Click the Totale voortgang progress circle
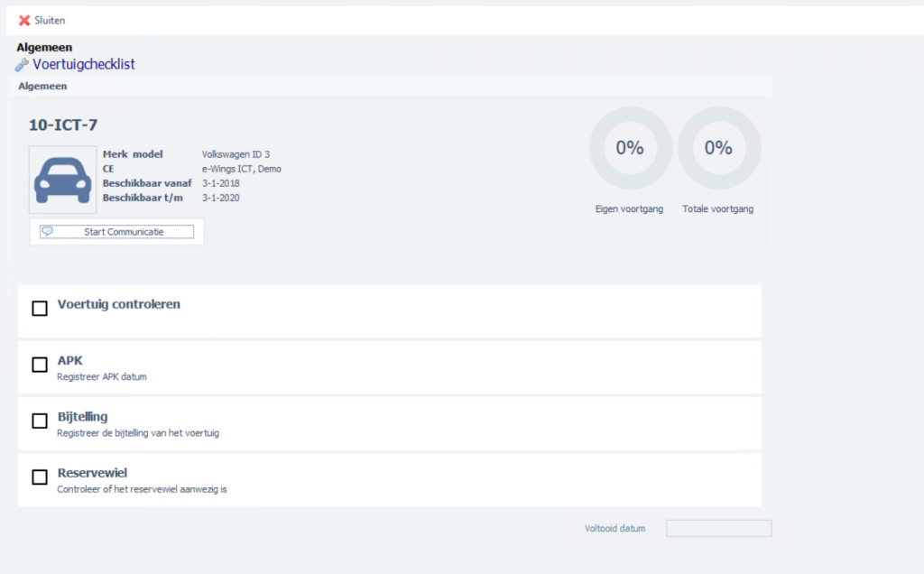Viewport: 924px width, 574px height. tap(718, 148)
